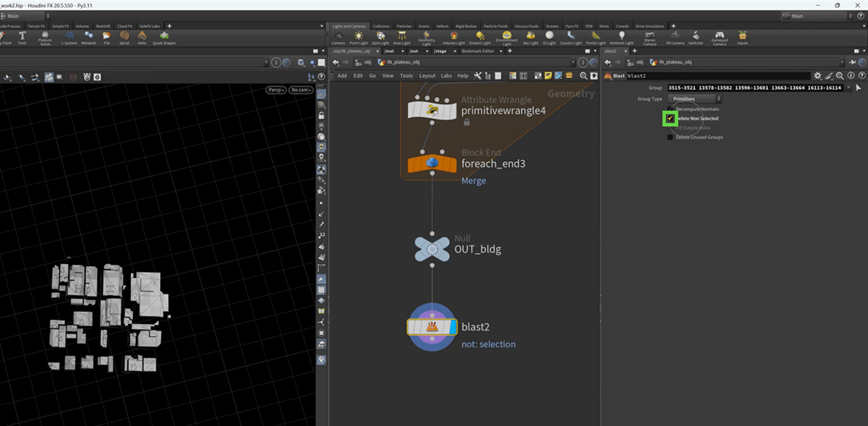
Task: Click the OUT_bldg Null node
Action: pyautogui.click(x=432, y=249)
